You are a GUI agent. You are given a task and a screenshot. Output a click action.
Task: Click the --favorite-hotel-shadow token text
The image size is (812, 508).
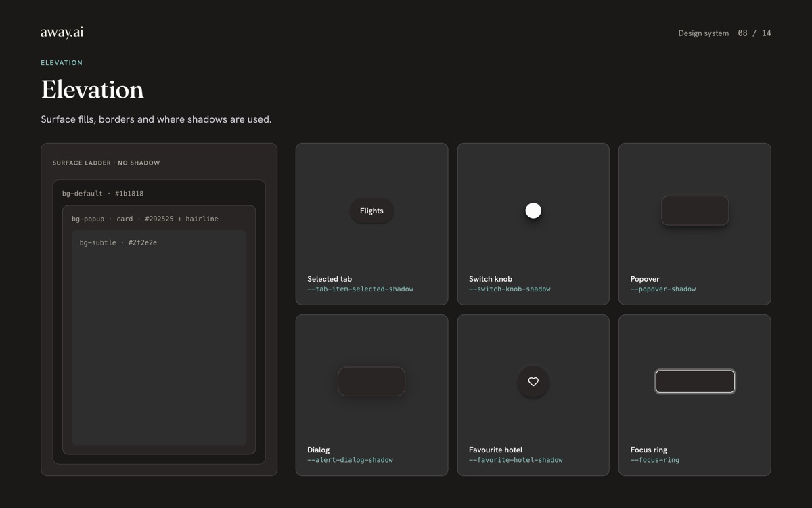click(516, 460)
